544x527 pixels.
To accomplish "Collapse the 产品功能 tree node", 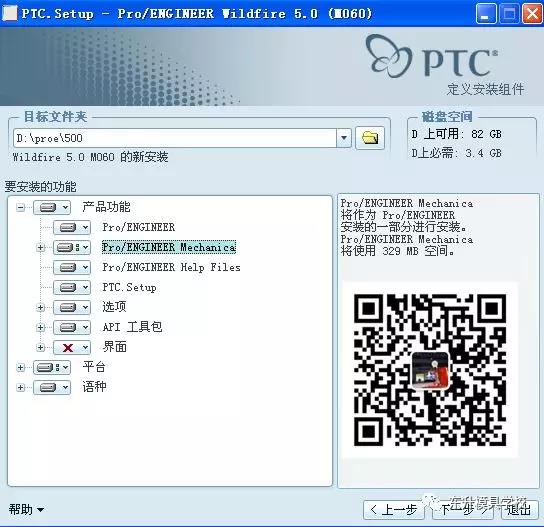I will click(21, 207).
